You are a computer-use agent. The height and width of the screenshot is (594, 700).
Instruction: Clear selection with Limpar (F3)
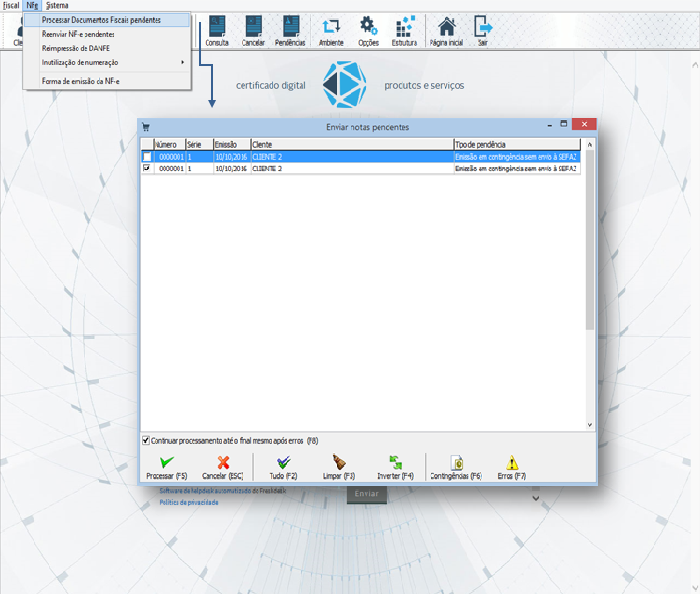click(339, 468)
